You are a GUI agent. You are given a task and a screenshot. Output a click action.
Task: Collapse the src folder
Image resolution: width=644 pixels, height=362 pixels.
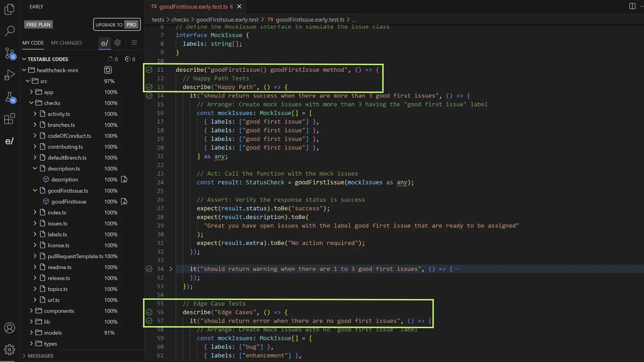click(x=28, y=81)
